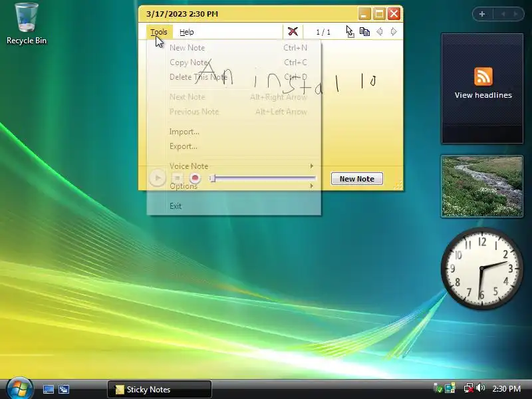Maximize the Sticky Notes window
Image resolution: width=532 pixels, height=399 pixels.
point(379,14)
